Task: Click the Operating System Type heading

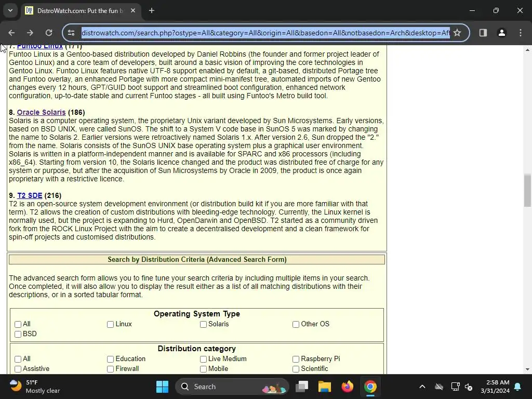Action: tap(197, 314)
